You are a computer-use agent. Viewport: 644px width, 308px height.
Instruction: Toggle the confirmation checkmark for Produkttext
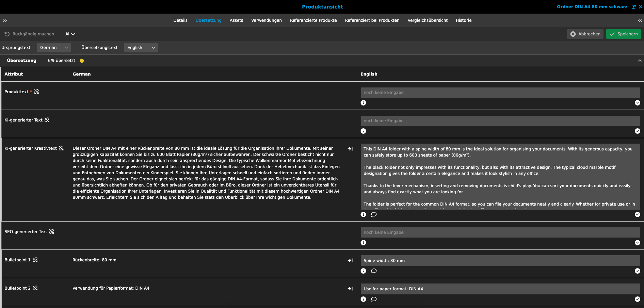(638, 103)
